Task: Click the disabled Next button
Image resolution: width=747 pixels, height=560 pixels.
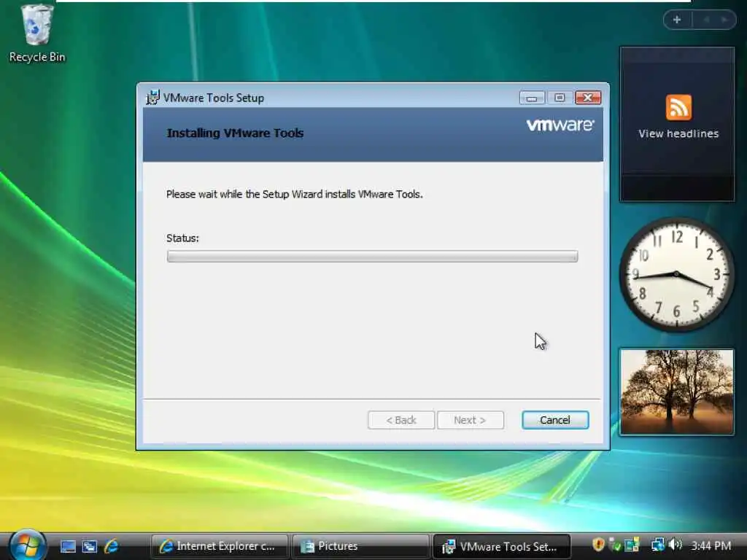Action: tap(471, 420)
